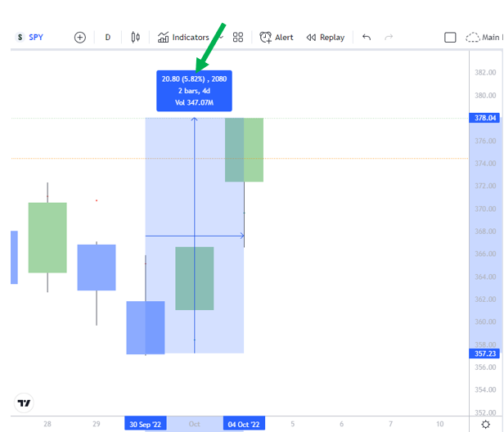
Task: Click the green candle above 04 Oct '22
Action: point(244,150)
